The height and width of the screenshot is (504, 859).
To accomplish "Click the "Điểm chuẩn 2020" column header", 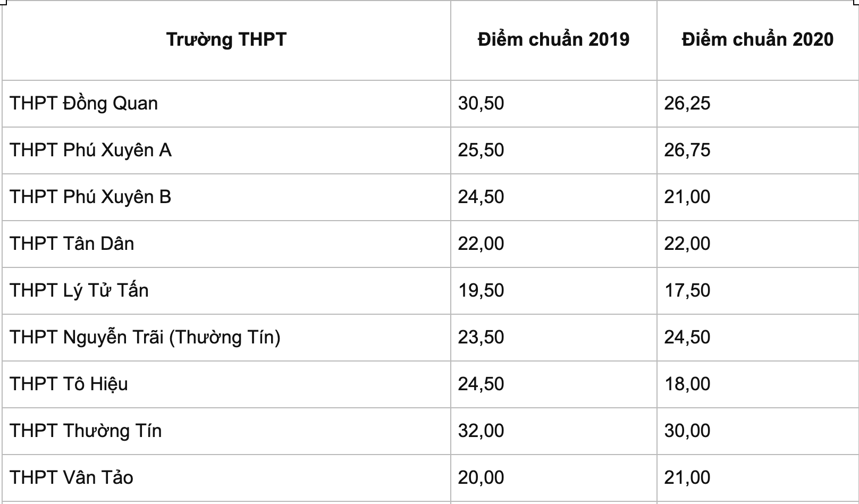I will (x=757, y=39).
